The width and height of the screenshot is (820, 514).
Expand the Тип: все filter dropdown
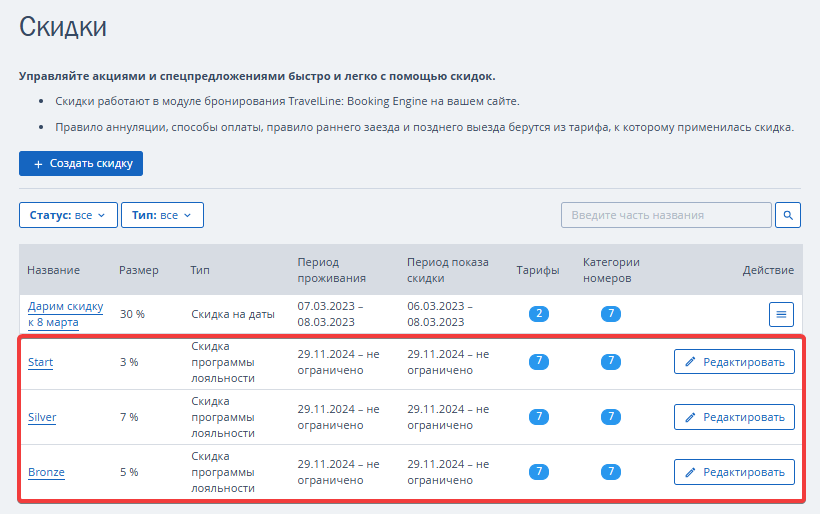point(162,215)
